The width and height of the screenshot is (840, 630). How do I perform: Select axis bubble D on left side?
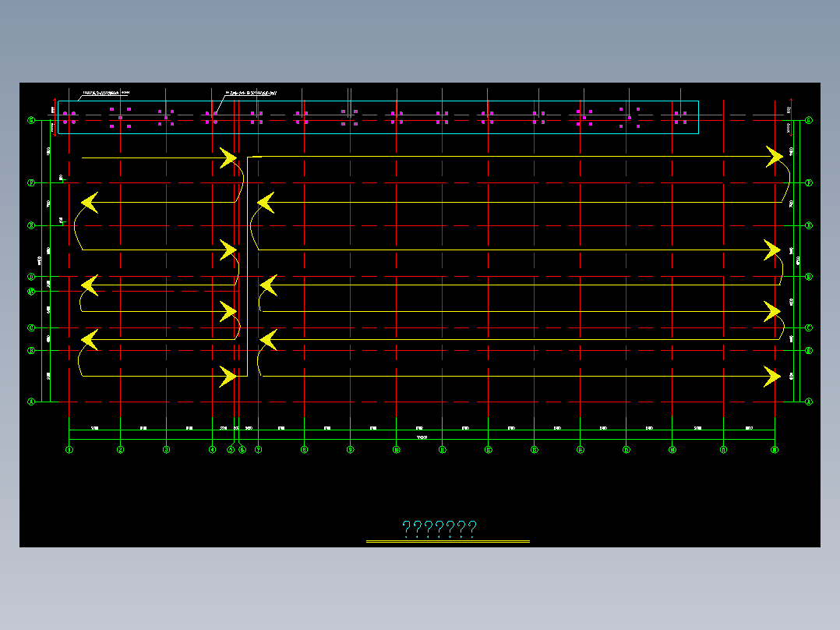pyautogui.click(x=31, y=277)
